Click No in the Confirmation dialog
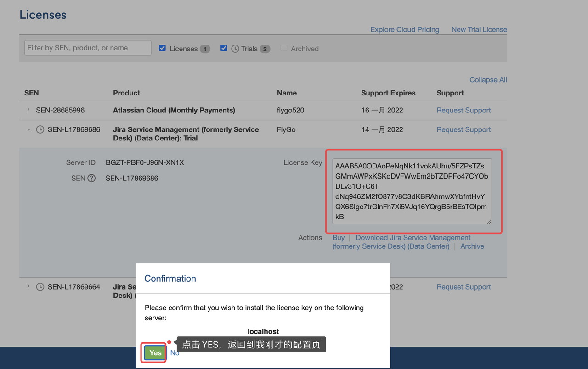The width and height of the screenshot is (588, 369). (x=175, y=352)
